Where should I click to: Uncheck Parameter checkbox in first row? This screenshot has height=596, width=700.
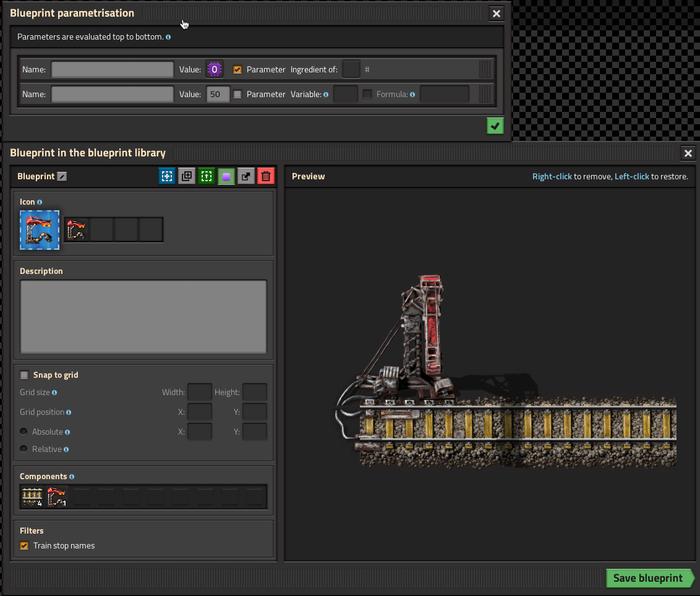(237, 70)
